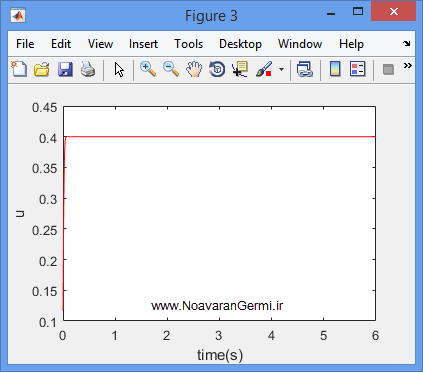
Task: Select the Edit Plot arrow tool
Action: click(119, 70)
